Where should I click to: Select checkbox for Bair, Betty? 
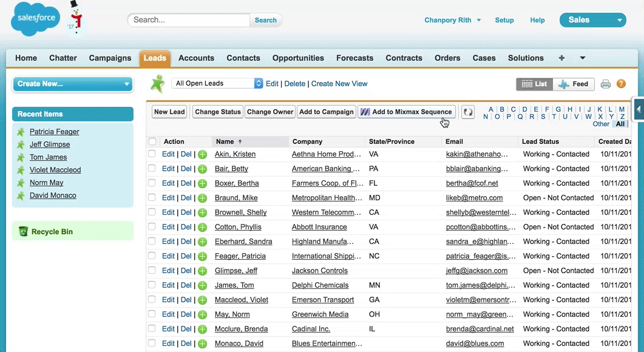152,168
